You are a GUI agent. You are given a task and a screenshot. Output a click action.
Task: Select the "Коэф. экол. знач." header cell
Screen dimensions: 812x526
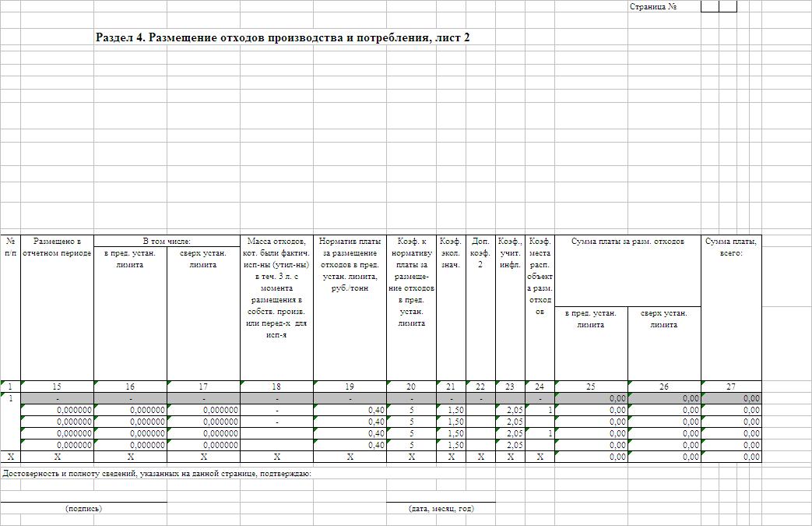click(451, 253)
